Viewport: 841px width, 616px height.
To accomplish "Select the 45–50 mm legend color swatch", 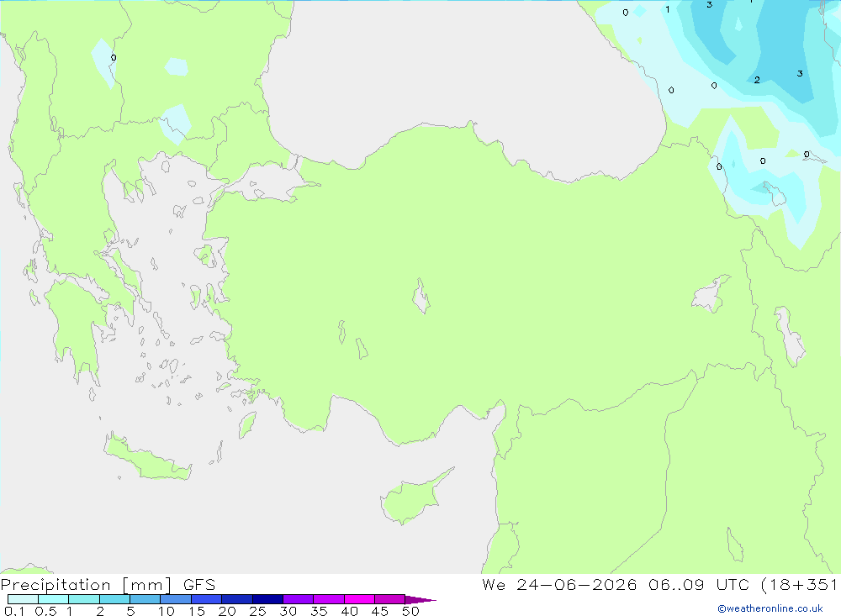I will tap(390, 599).
